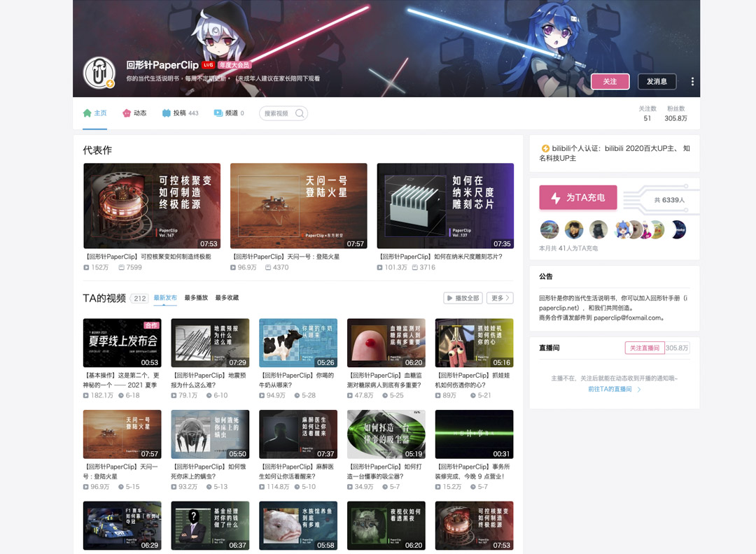Click the second supporter avatar with beard
Viewport: 756px width, 554px height.
tap(574, 230)
